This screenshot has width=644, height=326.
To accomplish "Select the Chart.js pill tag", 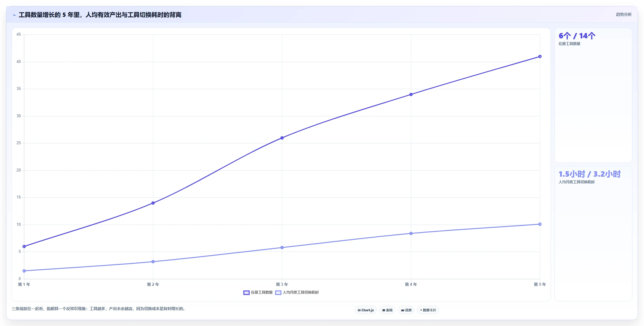I will [x=366, y=310].
